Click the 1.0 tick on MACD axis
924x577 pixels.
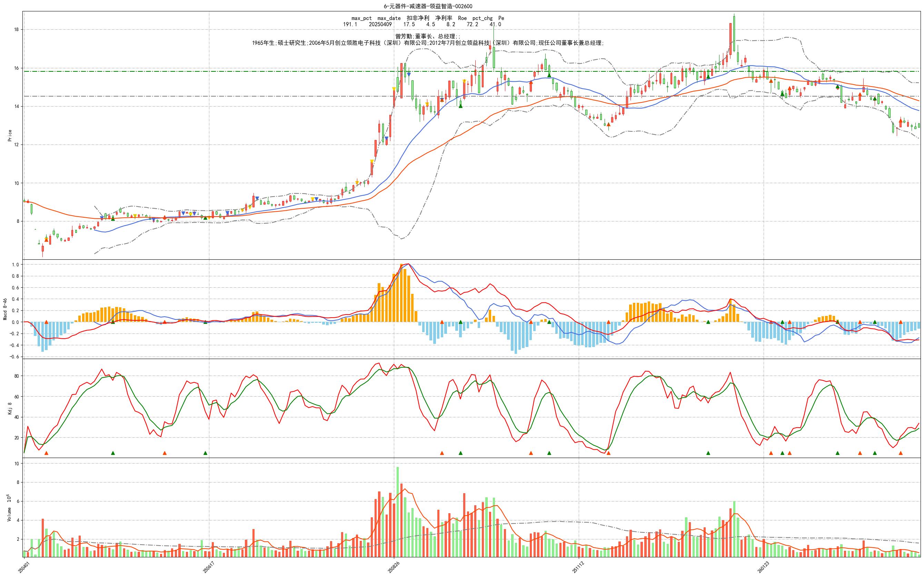pyautogui.click(x=15, y=265)
